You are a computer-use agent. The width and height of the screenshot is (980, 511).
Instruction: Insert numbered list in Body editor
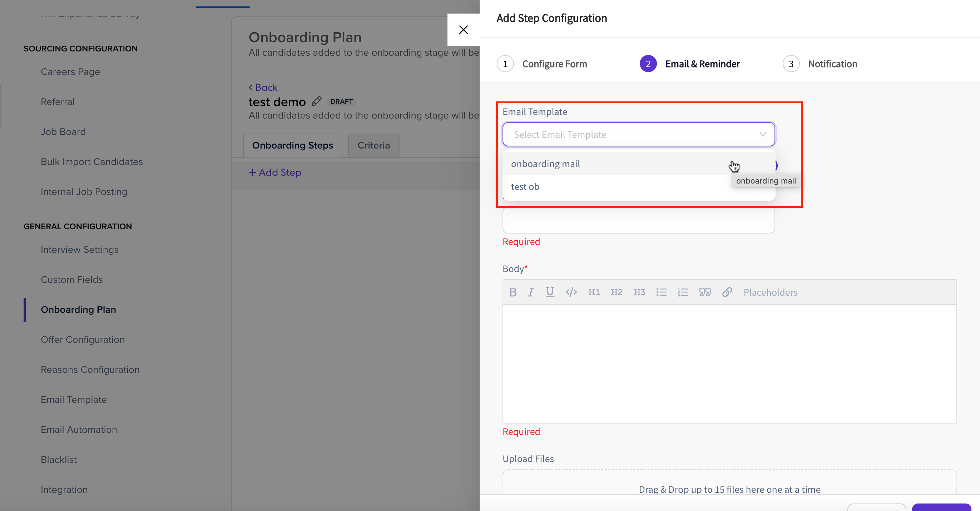[x=683, y=292]
